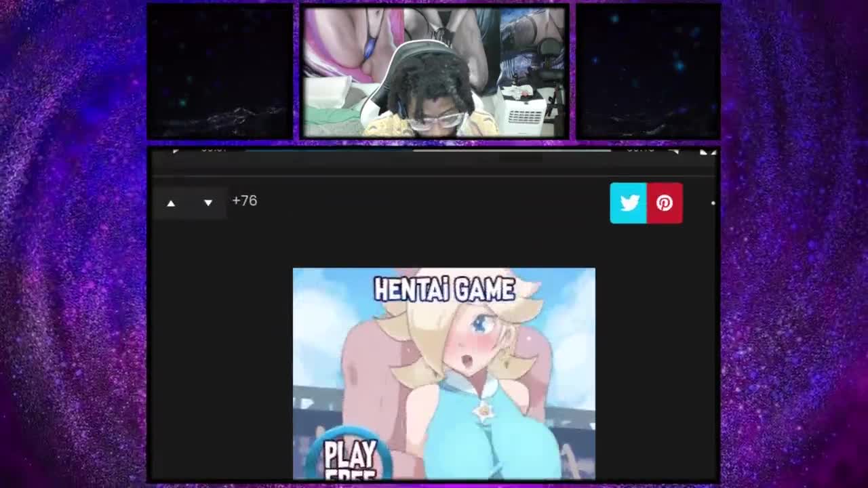Click the dark starry panel at top left
The image size is (868, 488).
[220, 71]
